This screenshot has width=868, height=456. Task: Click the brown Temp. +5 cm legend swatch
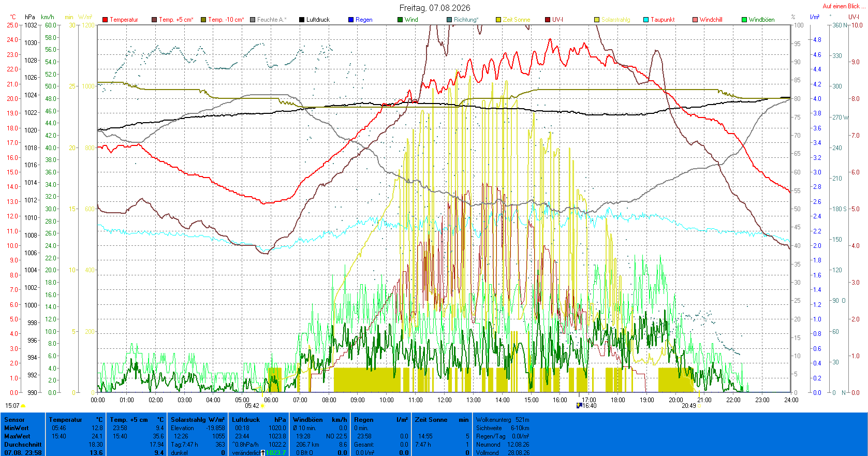(154, 20)
